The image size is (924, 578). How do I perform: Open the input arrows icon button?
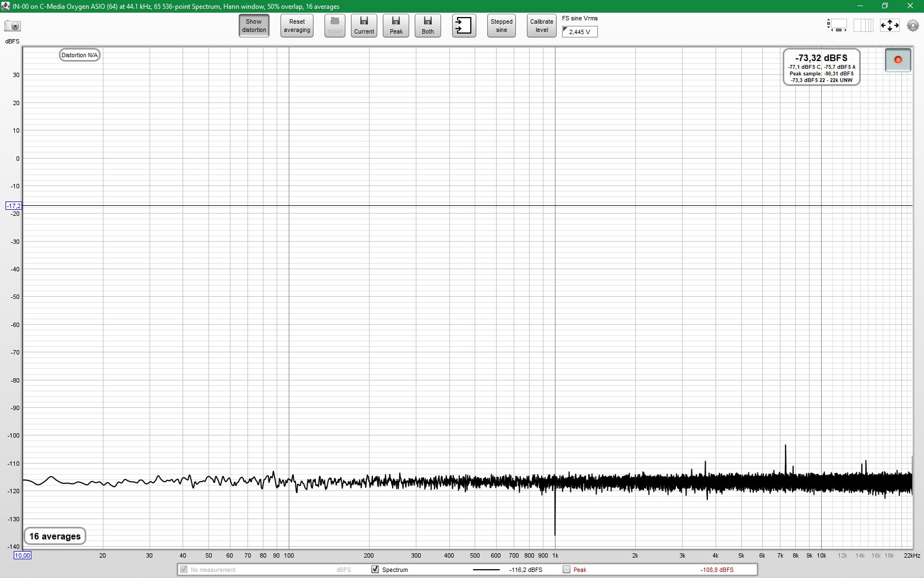click(x=464, y=26)
